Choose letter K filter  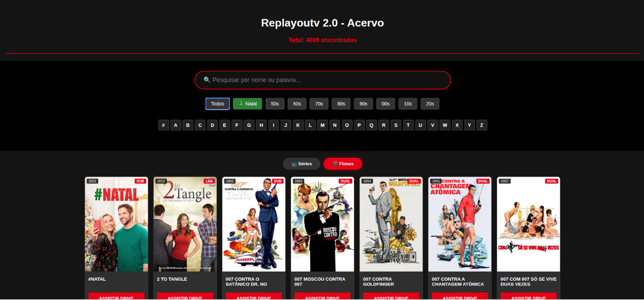(298, 125)
